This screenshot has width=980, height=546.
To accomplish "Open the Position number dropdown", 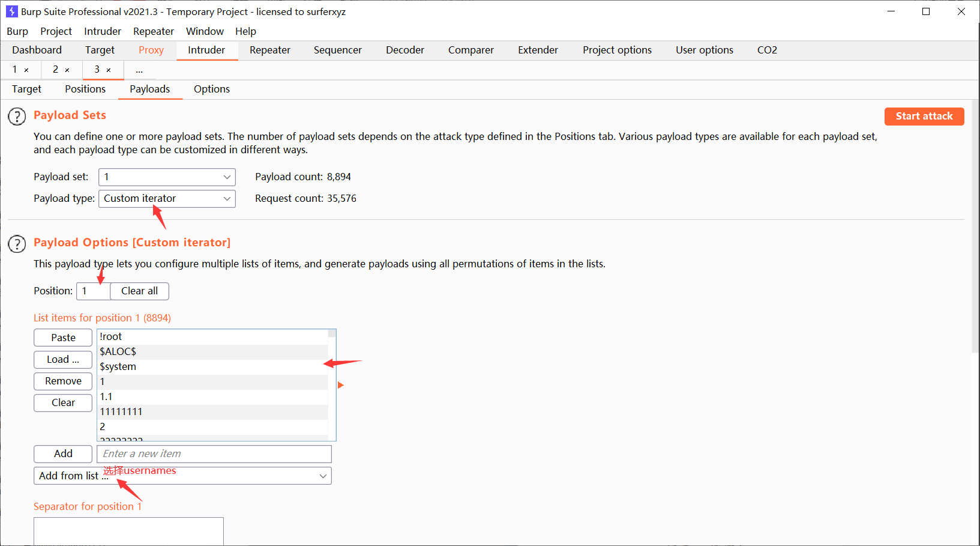I will pyautogui.click(x=93, y=291).
